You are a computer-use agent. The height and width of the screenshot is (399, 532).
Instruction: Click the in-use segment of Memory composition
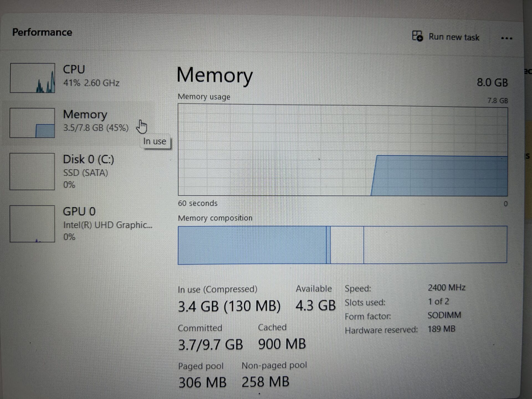(252, 245)
